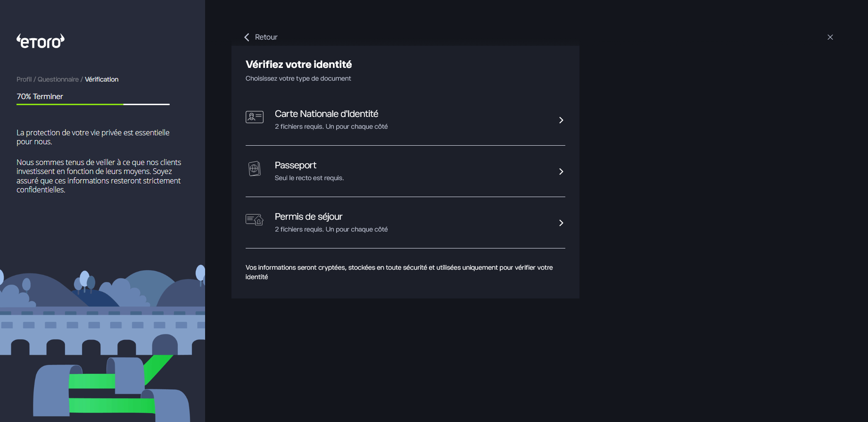Click the 70% completion progress bar
The image size is (868, 422).
(x=93, y=104)
